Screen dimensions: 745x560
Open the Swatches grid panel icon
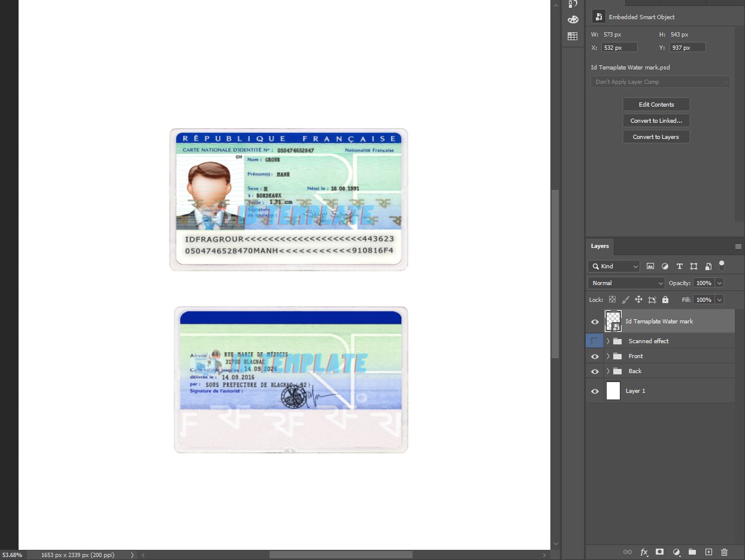(x=573, y=37)
